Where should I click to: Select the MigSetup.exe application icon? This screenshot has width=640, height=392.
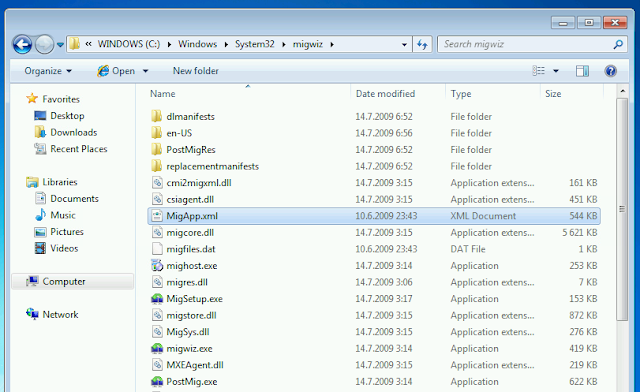tap(157, 299)
